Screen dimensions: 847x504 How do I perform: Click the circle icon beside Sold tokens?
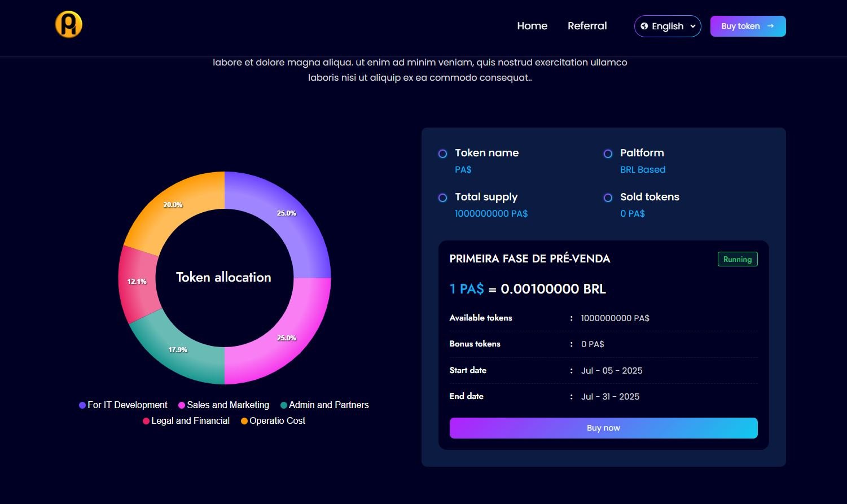click(x=608, y=198)
